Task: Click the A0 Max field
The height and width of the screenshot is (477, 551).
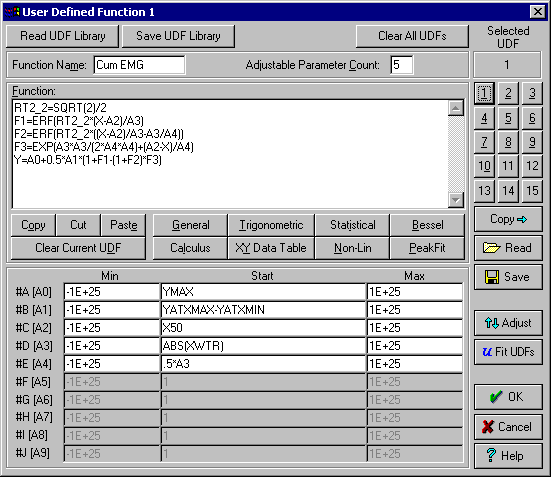Action: click(x=415, y=292)
